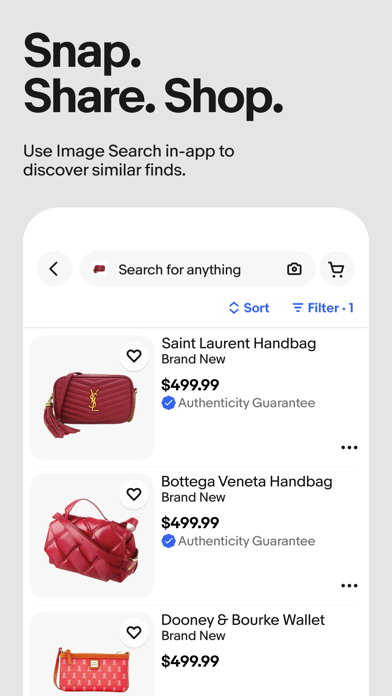View the Dooney & Bourke wallet photo

point(92,654)
